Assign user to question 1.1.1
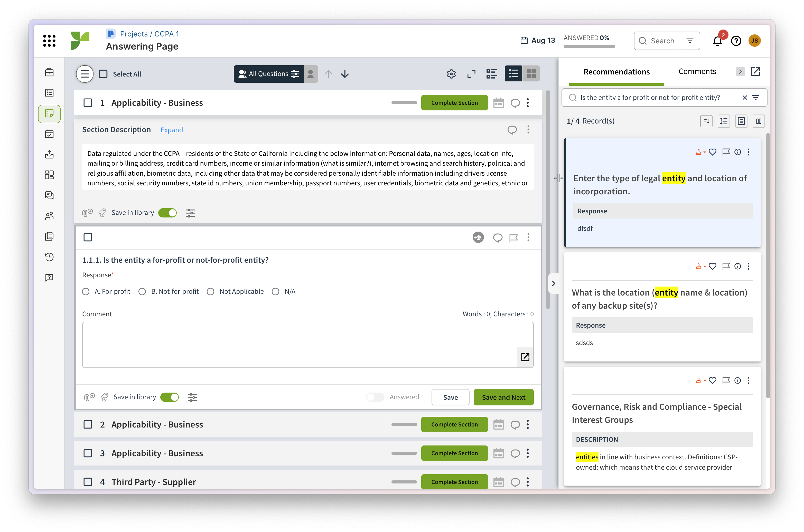 [478, 237]
